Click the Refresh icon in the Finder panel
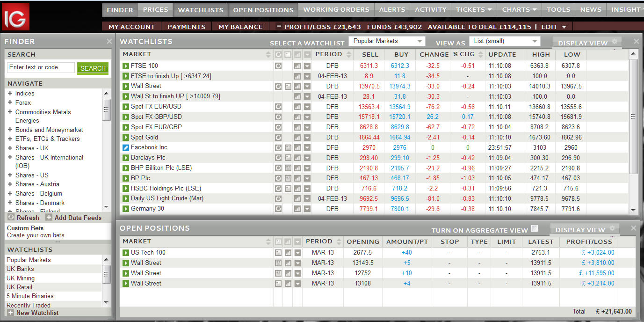Viewport: 644px width, 322px height. (x=11, y=218)
